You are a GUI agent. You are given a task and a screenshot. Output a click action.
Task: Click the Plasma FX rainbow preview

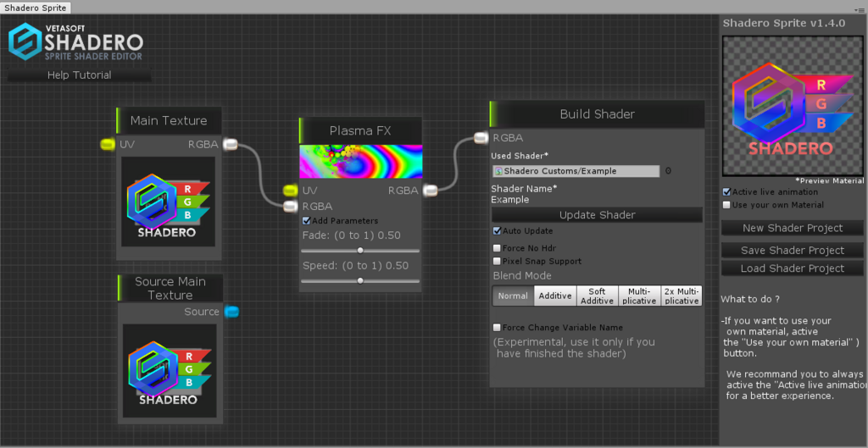(x=361, y=162)
